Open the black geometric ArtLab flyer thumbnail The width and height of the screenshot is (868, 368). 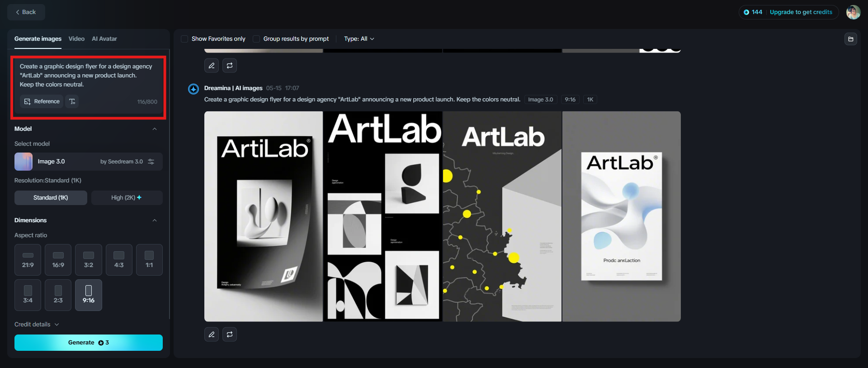click(x=383, y=216)
